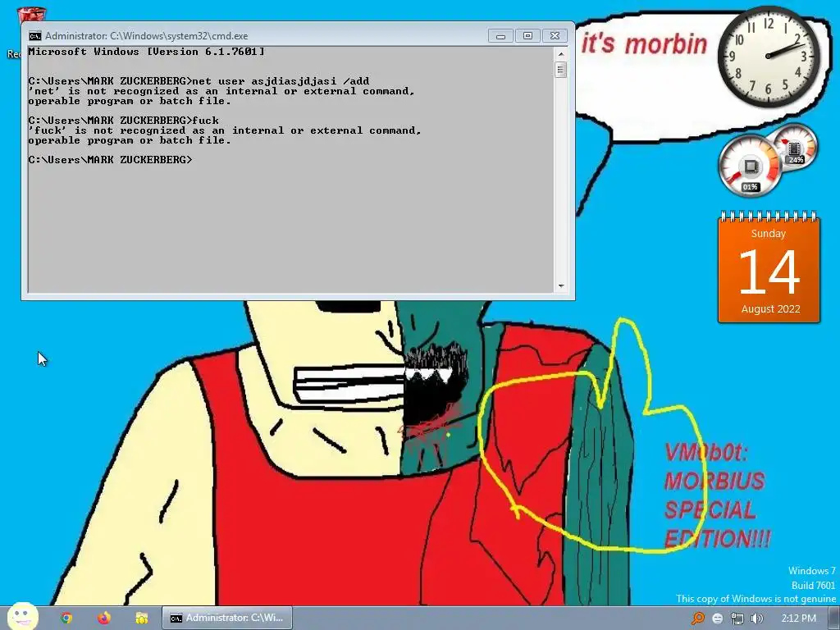Click the cmd scrollbar up arrow
This screenshot has width=840, height=630.
(561, 54)
